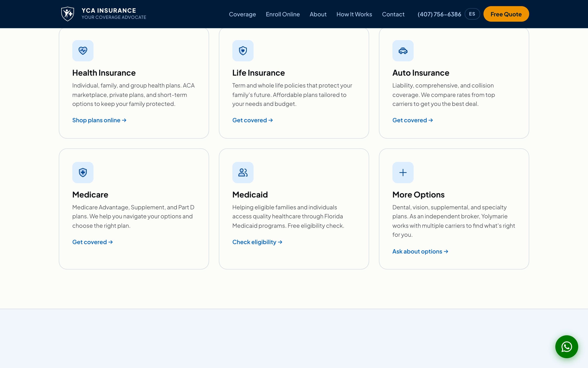Click the Life Insurance shield heart icon
588x368 pixels.
pyautogui.click(x=243, y=51)
